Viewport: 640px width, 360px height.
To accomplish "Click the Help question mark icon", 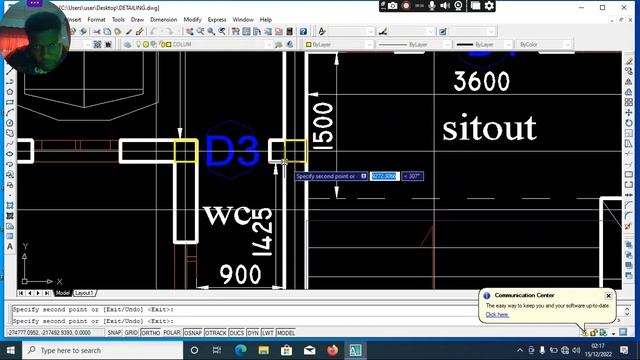I will 303,31.
